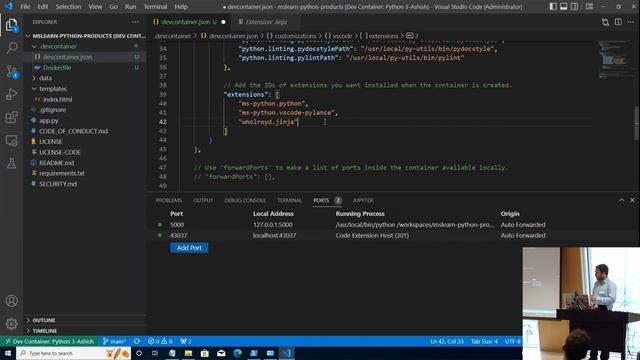
Task: Open the Testing flask view
Action: tap(11, 163)
